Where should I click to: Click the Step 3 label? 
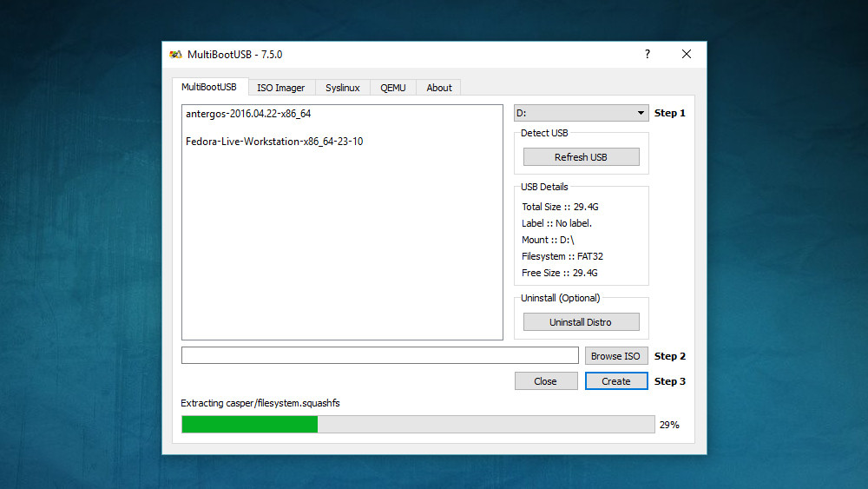(x=670, y=381)
